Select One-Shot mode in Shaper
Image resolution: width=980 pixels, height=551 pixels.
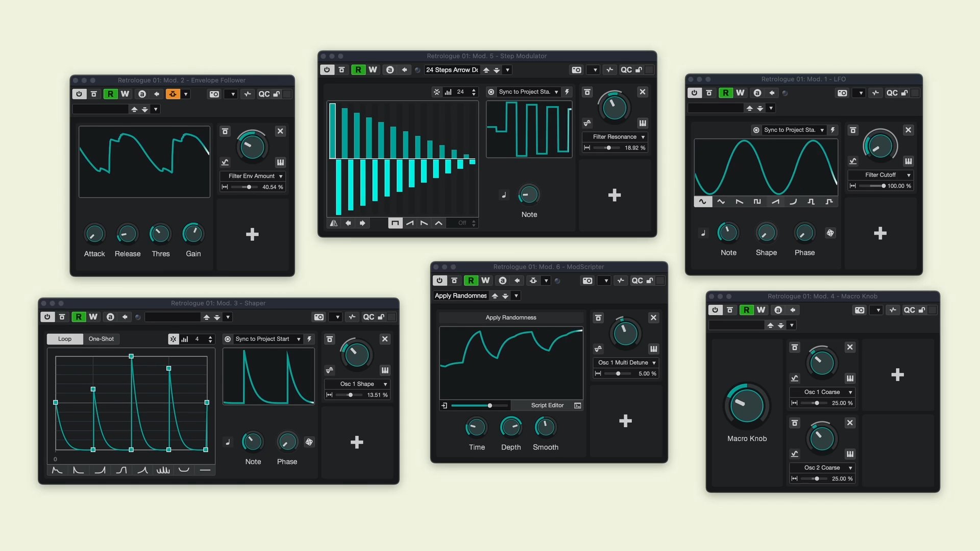pos(101,339)
